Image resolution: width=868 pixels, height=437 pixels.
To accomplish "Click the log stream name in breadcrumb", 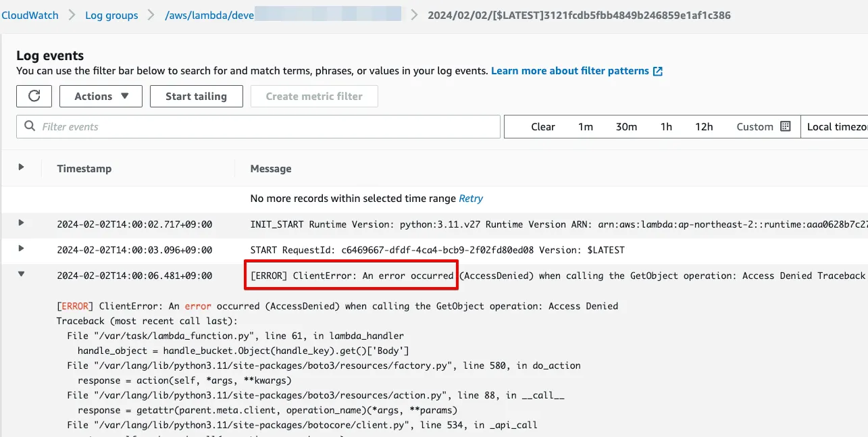I will tap(580, 15).
